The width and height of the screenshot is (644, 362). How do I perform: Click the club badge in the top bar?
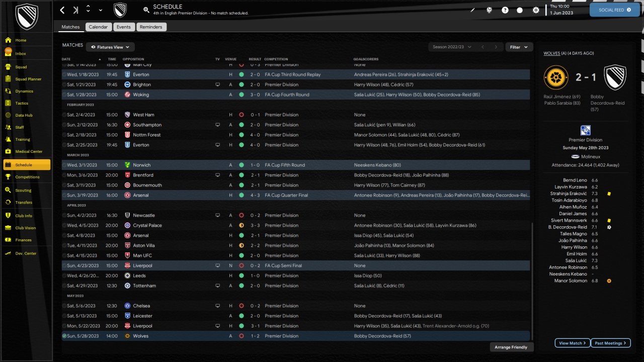[120, 10]
